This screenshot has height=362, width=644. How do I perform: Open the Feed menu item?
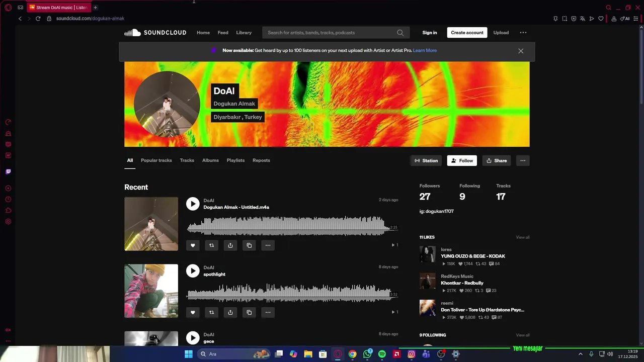223,33
